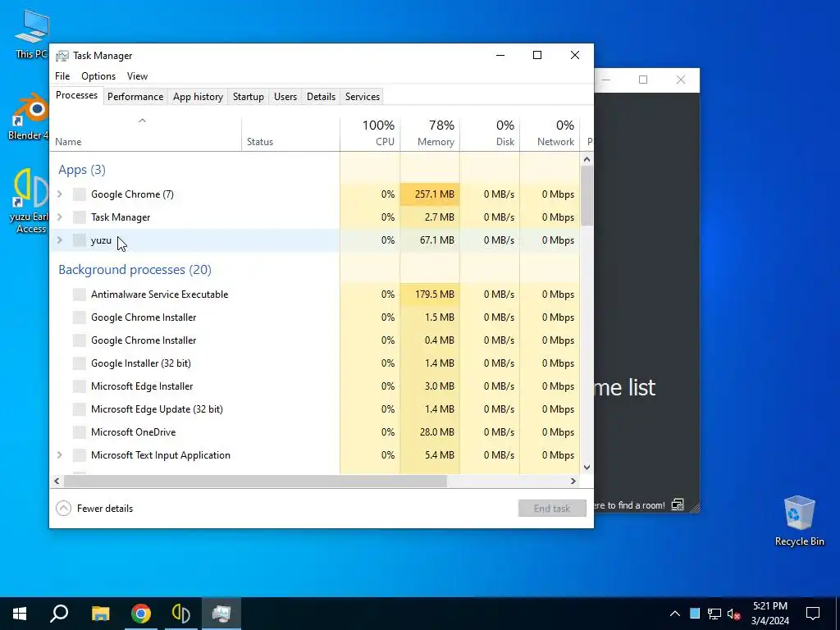Select the Microsoft OneDrive process row

[x=315, y=432]
